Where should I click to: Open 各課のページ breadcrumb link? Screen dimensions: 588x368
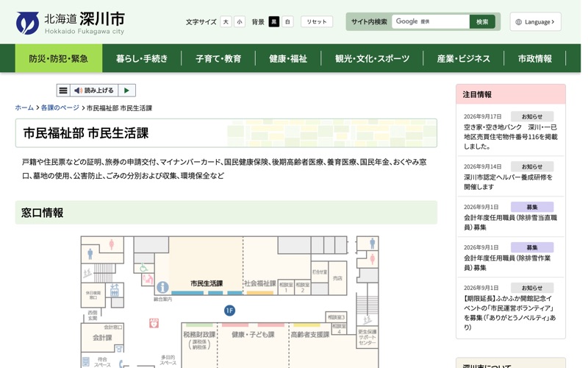pyautogui.click(x=60, y=107)
